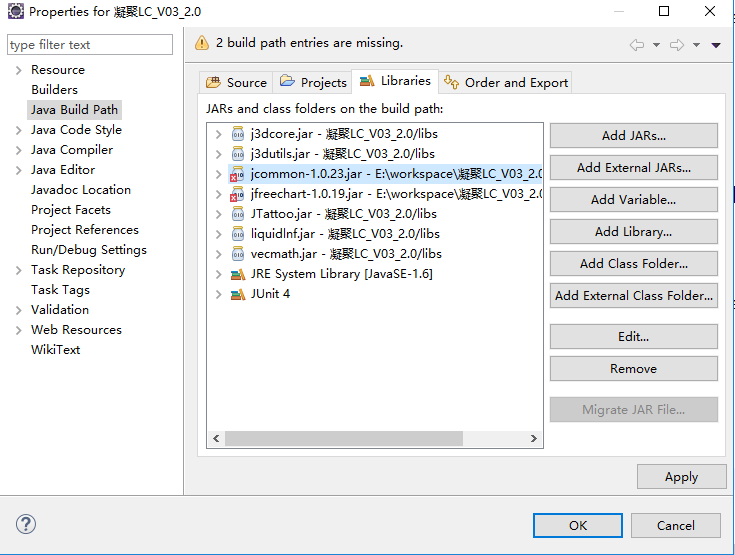The width and height of the screenshot is (735, 555).
Task: Remove the selected build path entry
Action: pyautogui.click(x=633, y=368)
